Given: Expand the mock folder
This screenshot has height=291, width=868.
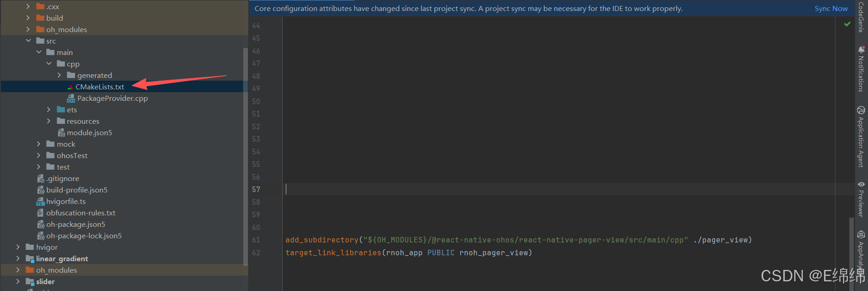Looking at the screenshot, I should (38, 144).
